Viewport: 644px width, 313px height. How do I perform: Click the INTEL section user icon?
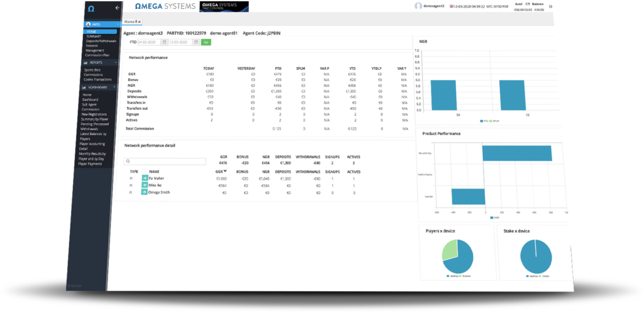tap(88, 25)
